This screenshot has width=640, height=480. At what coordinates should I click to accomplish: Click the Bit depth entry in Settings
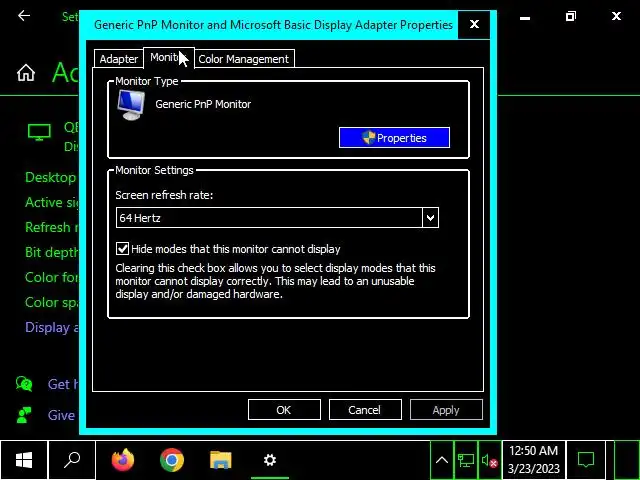(x=51, y=252)
